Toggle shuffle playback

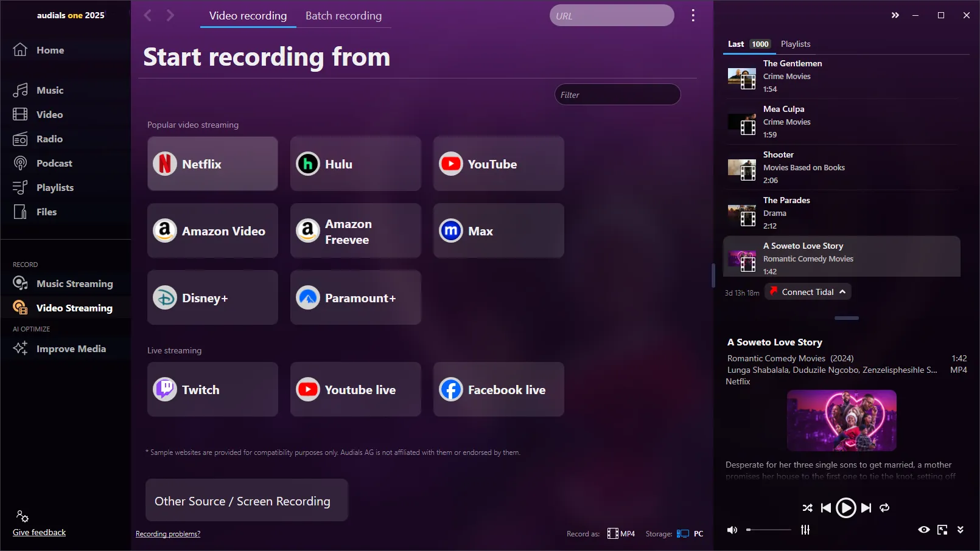pyautogui.click(x=807, y=508)
